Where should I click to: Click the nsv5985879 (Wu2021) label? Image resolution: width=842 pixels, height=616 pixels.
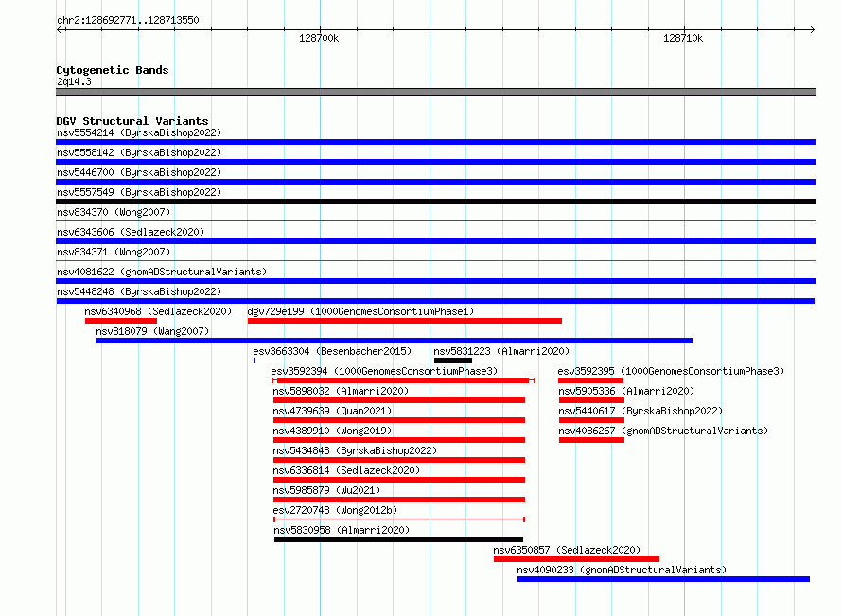(326, 490)
